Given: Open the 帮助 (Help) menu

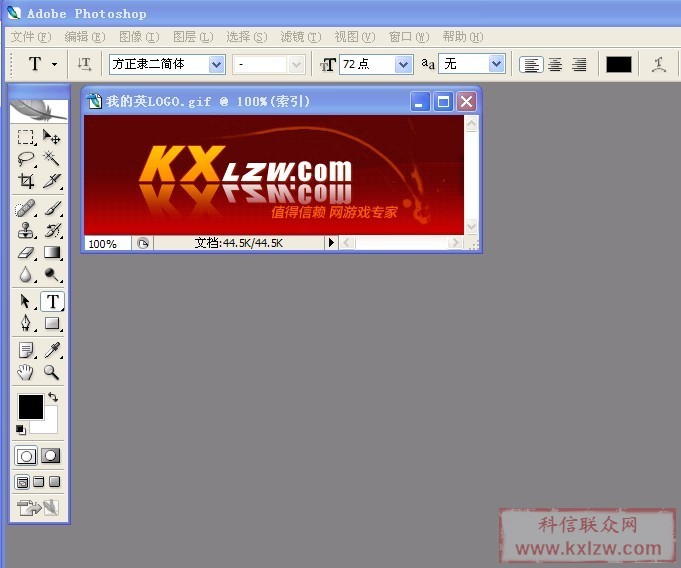Looking at the screenshot, I should 463,37.
